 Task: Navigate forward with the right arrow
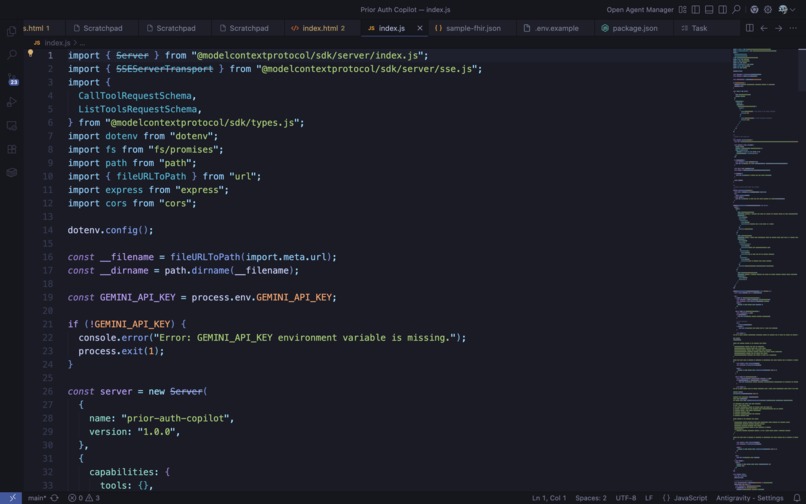point(778,28)
